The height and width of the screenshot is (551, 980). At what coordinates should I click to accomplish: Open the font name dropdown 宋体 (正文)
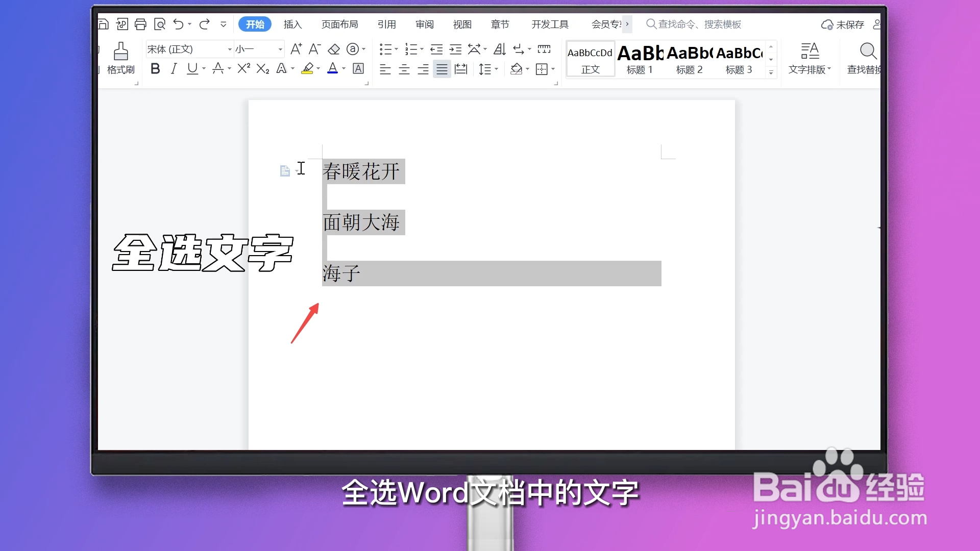click(230, 49)
